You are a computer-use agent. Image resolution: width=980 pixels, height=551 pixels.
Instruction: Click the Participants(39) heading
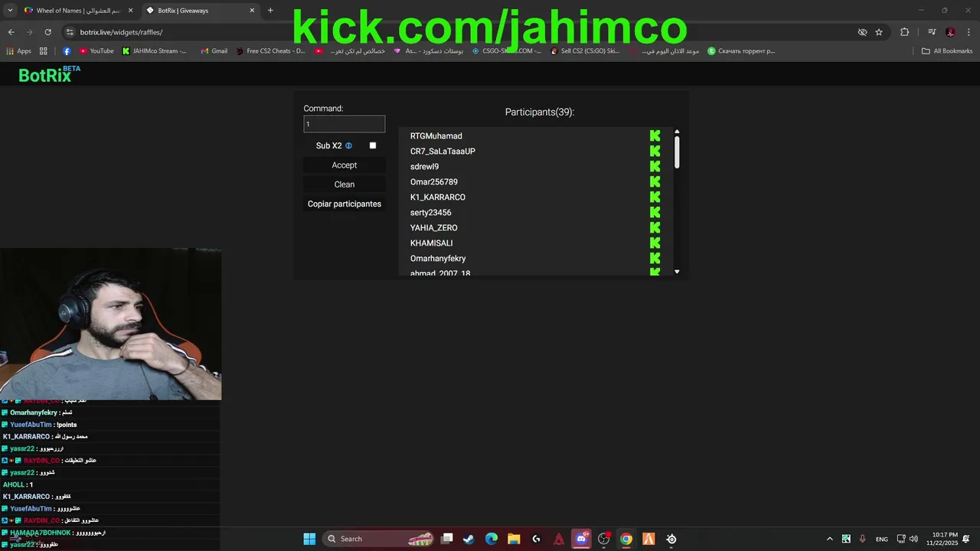point(540,112)
